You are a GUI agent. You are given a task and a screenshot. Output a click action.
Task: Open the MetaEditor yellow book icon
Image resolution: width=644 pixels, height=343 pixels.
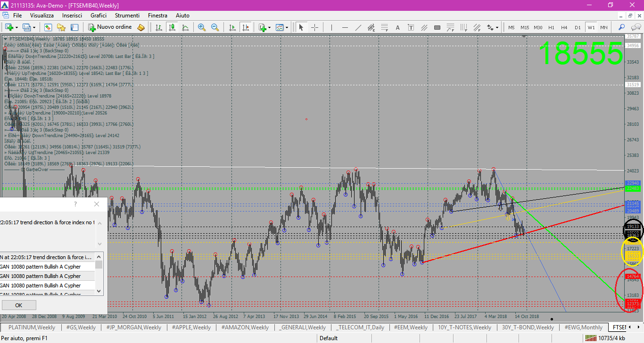(141, 27)
